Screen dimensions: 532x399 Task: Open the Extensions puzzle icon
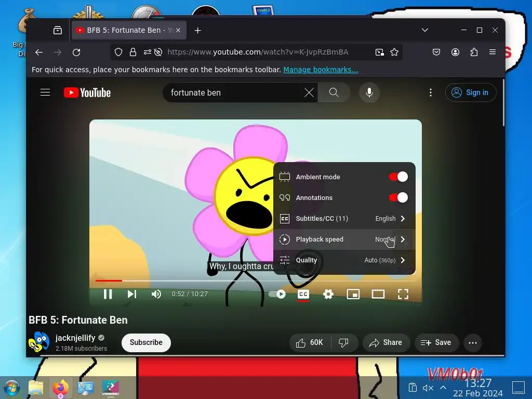coord(474,52)
